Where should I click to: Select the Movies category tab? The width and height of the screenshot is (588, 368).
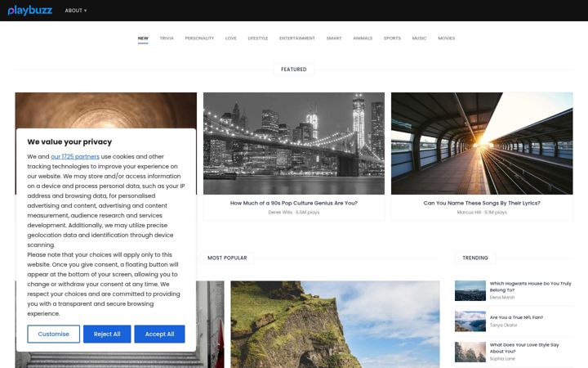coord(446,38)
